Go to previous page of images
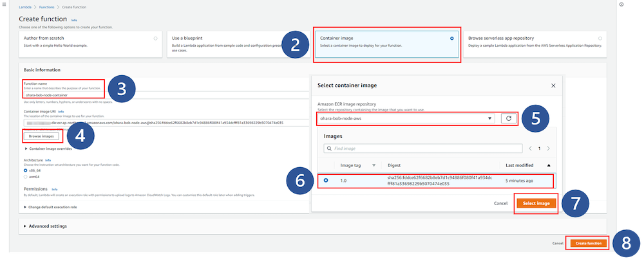Screen dimensions: 644x261 [529, 148]
